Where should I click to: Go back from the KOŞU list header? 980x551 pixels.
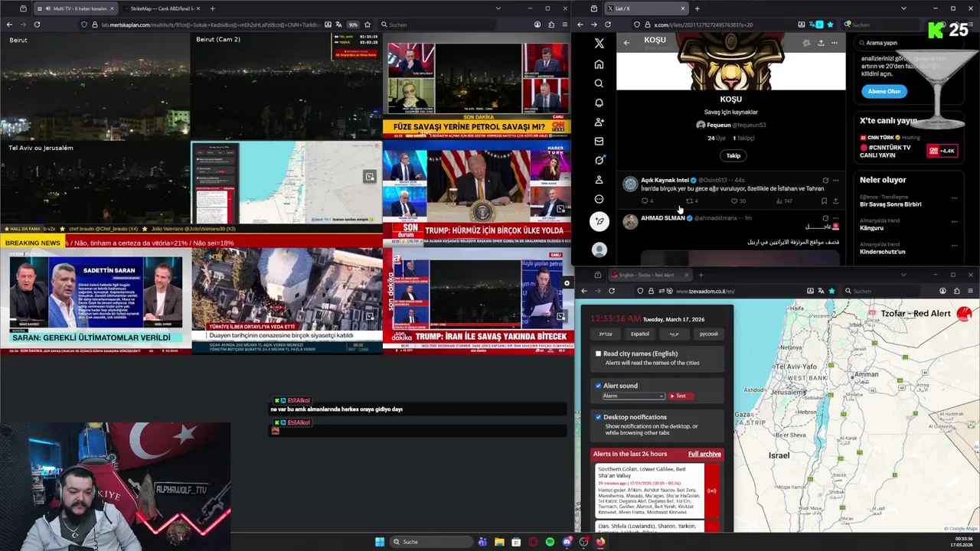click(x=626, y=43)
